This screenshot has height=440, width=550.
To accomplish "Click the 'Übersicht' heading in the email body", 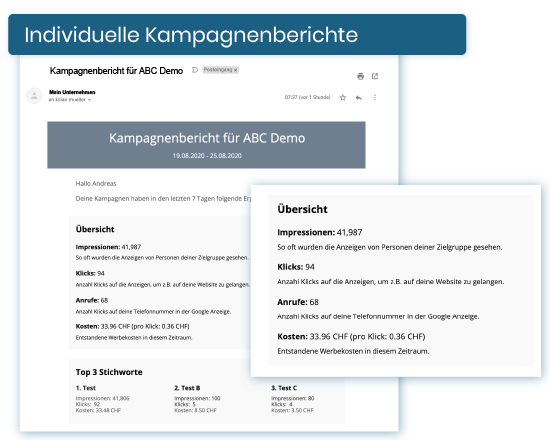I will tap(95, 229).
